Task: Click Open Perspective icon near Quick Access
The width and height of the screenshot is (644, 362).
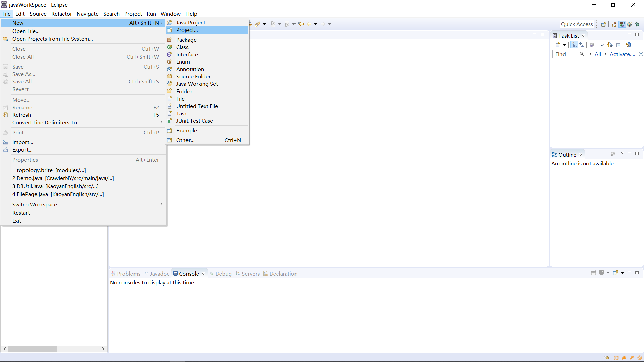Action: pos(603,24)
